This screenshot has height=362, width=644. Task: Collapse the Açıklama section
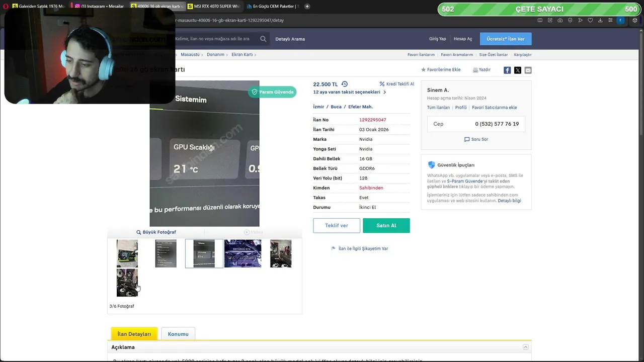point(525,347)
